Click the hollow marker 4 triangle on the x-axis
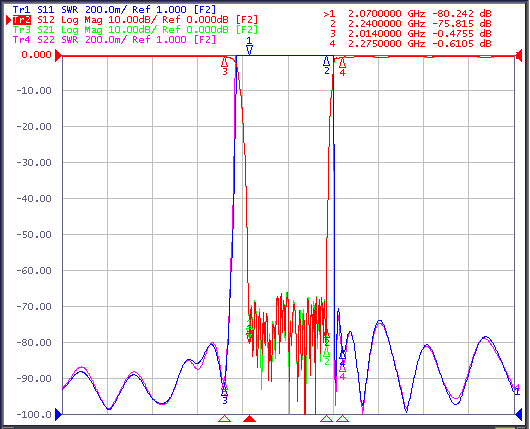This screenshot has height=429, width=530. (342, 419)
